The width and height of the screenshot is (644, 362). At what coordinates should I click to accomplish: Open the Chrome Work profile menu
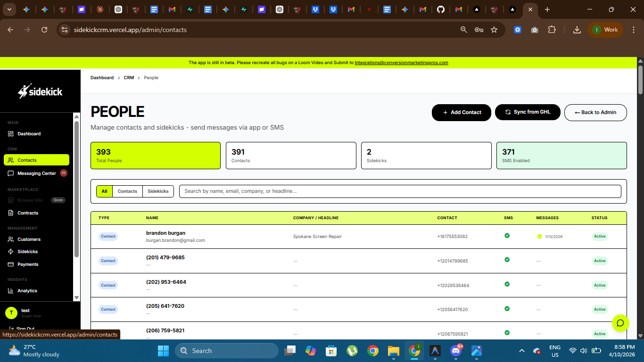tap(605, 29)
